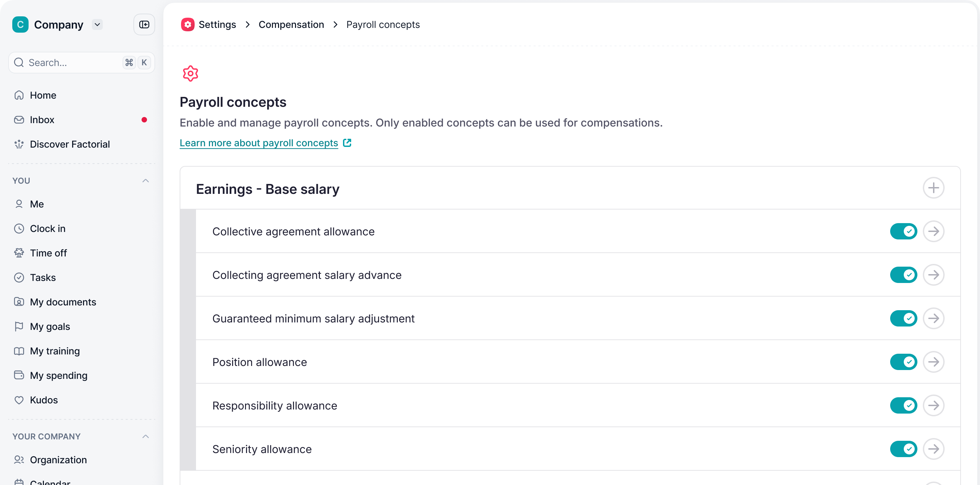
Task: Turn off Seniority allowance
Action: tap(904, 449)
